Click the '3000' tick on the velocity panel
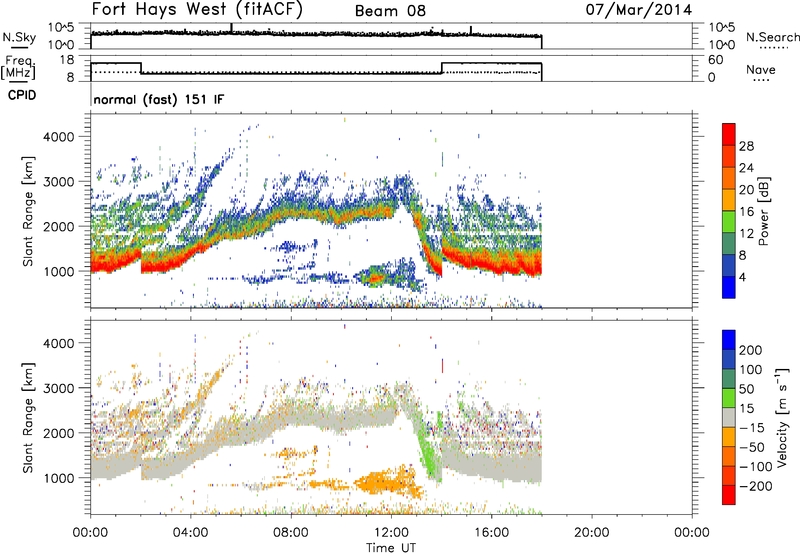Image resolution: width=800 pixels, height=554 pixels. pyautogui.click(x=59, y=388)
